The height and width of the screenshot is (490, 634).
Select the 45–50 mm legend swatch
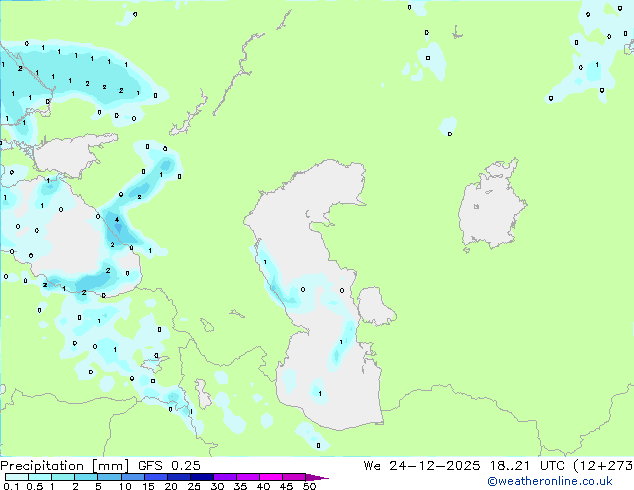(294, 477)
